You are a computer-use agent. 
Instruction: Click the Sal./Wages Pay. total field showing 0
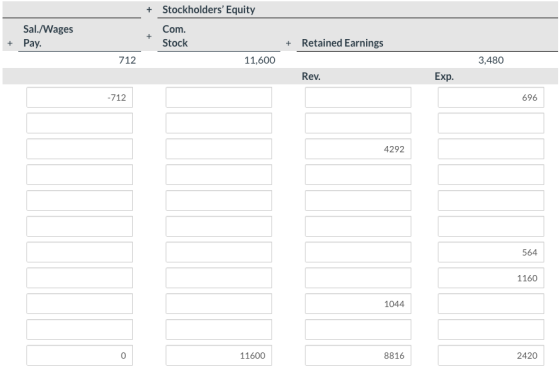pyautogui.click(x=79, y=355)
